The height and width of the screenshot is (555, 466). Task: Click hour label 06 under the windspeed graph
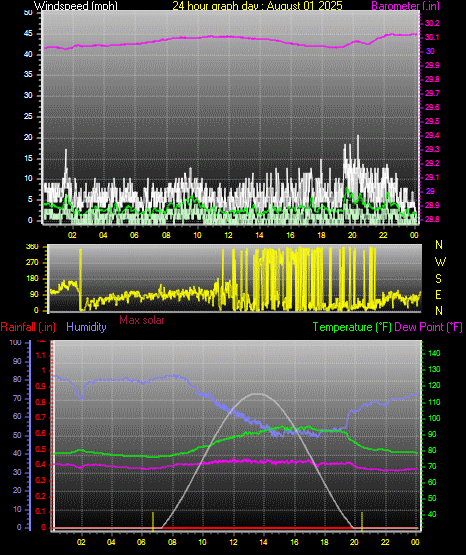(134, 235)
